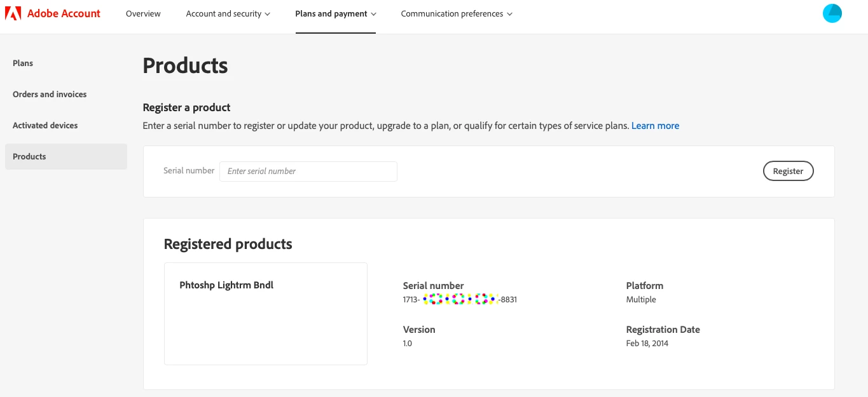The height and width of the screenshot is (397, 868).
Task: Click the masked serial number ending 8831
Action: coord(460,300)
